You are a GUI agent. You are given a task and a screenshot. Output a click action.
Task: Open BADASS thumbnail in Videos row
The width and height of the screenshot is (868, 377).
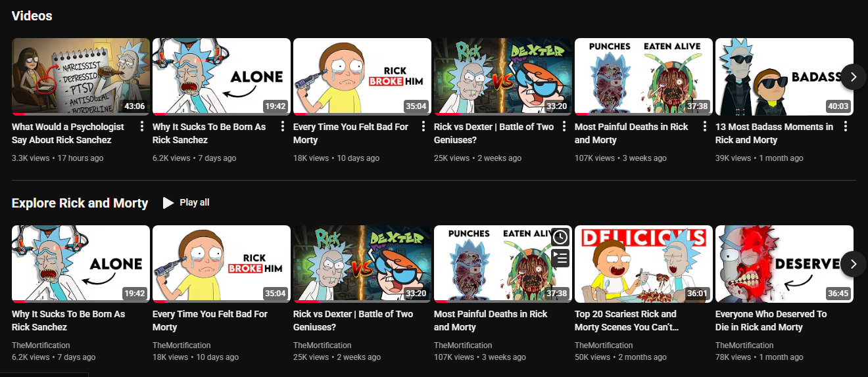[x=784, y=77]
